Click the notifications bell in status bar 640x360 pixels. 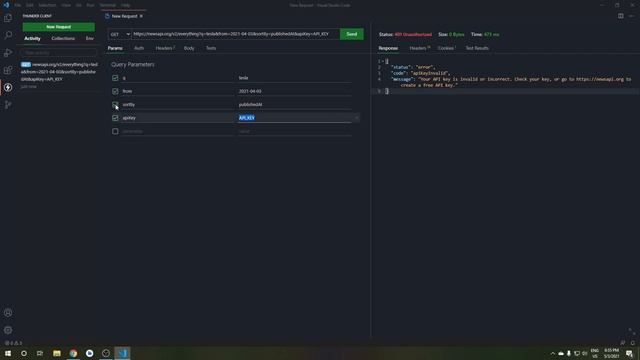pos(632,343)
